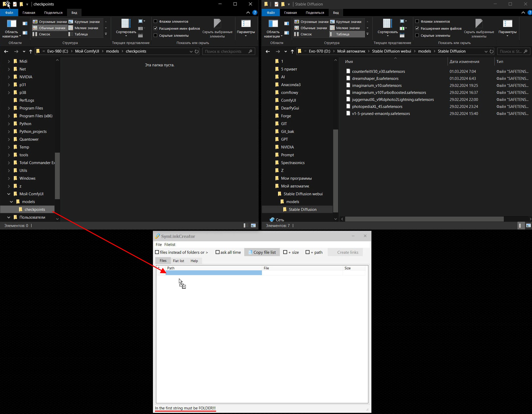The height and width of the screenshot is (414, 532).
Task: Click back arrow in Stable Diffusion window
Action: (x=268, y=51)
